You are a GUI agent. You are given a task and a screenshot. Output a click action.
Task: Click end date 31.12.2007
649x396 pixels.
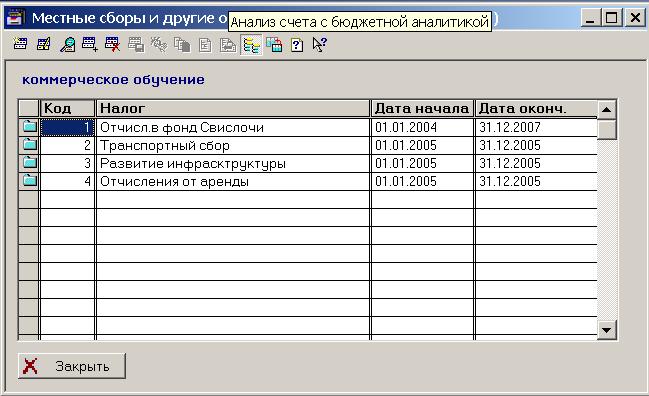coord(536,127)
